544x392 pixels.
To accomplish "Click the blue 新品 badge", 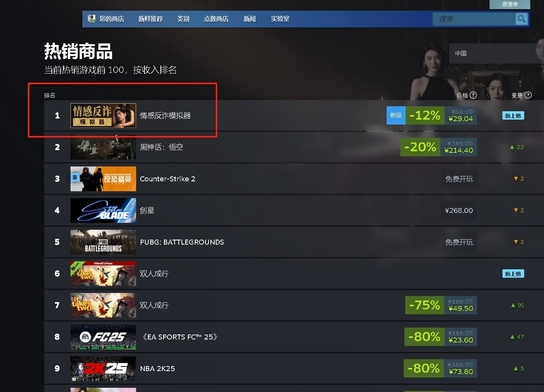I will (396, 115).
